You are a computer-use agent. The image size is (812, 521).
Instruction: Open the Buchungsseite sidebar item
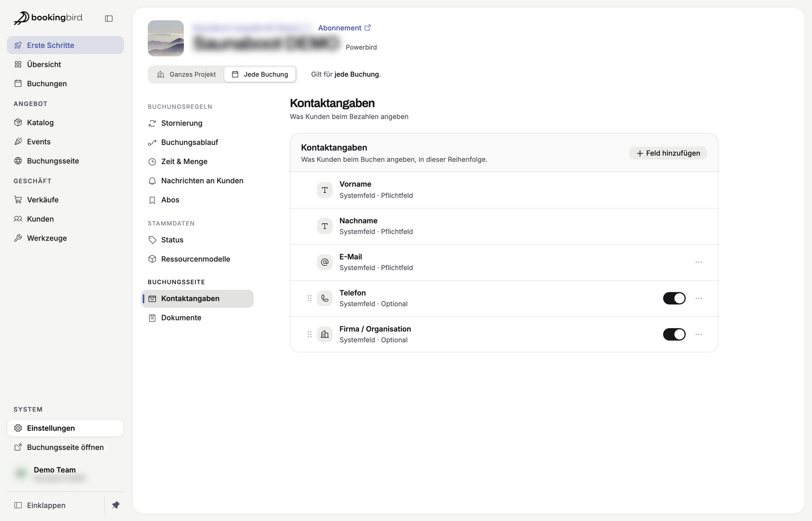click(65, 161)
